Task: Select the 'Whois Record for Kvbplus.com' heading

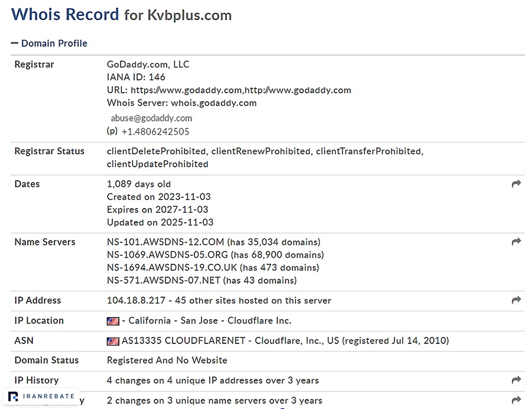Action: [121, 15]
